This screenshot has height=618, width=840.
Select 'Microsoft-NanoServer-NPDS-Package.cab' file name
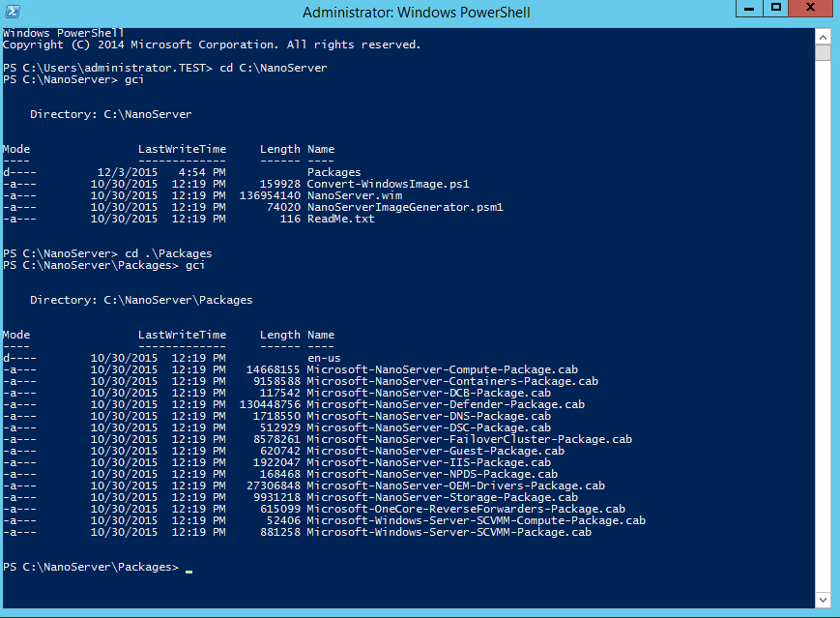point(432,474)
